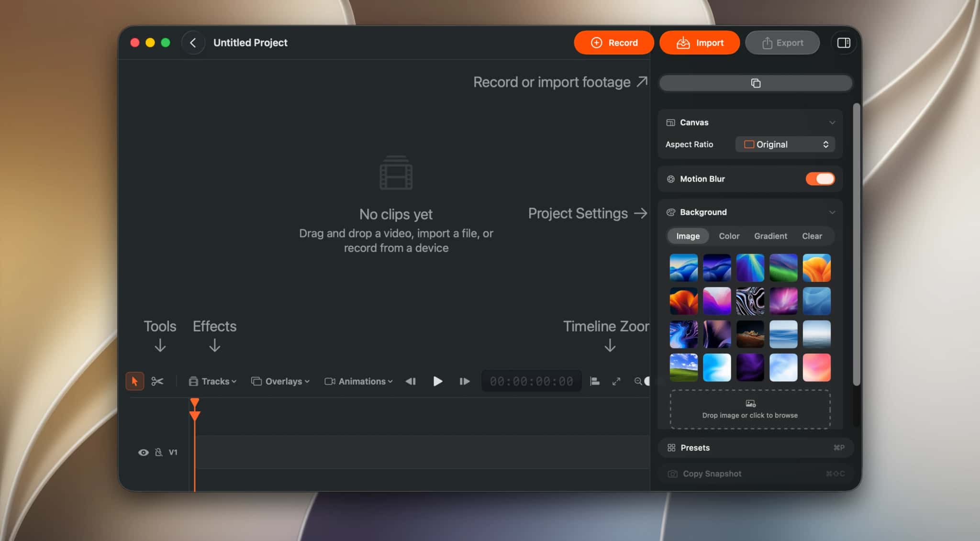Toggle the right sidebar panel icon
Screen dimensions: 980x541
tap(843, 43)
